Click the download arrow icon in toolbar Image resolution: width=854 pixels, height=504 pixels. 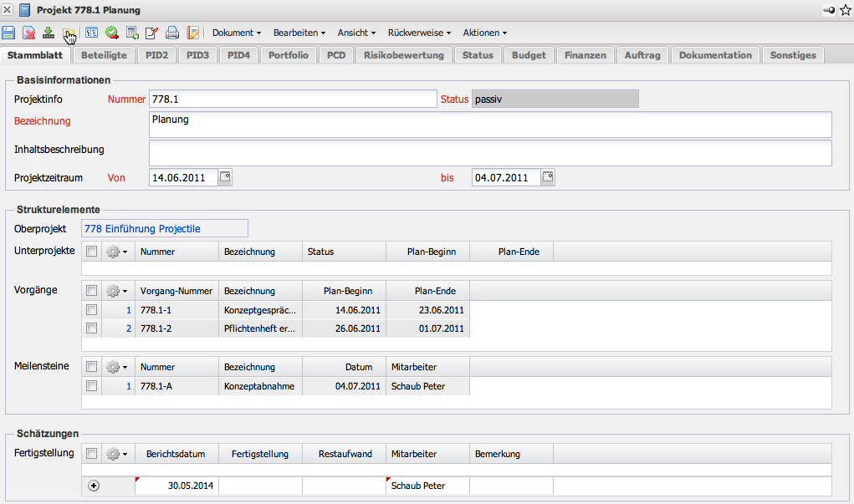[49, 33]
